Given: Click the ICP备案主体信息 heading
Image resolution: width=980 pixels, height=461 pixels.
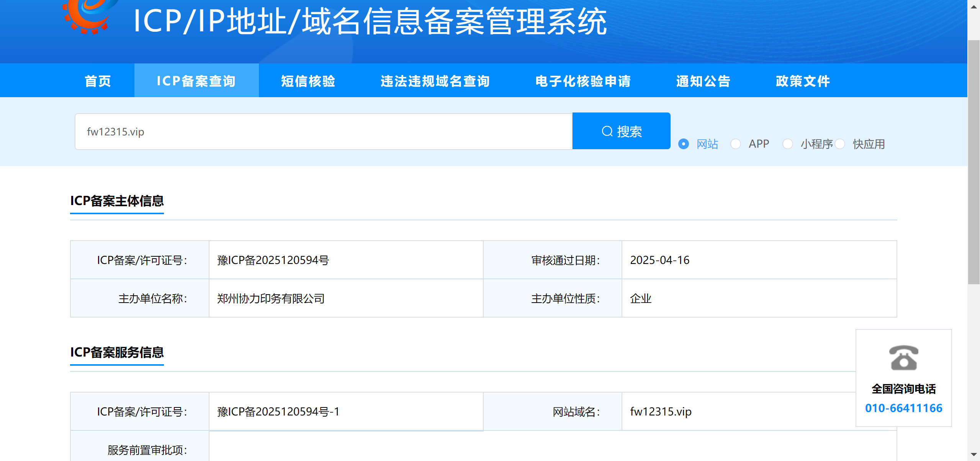Looking at the screenshot, I should coord(117,201).
